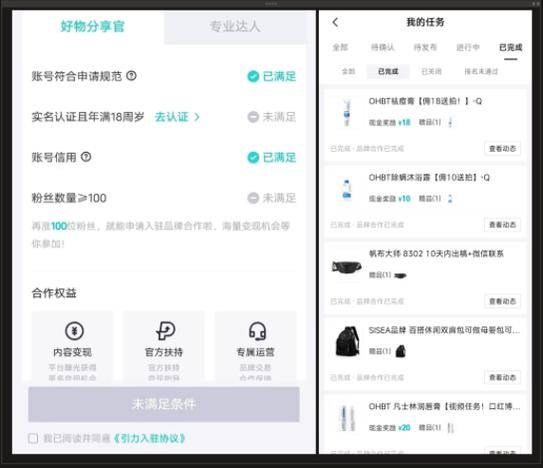This screenshot has height=468, width=543.
Task: Click the chevron next to 去认证
Action: pos(197,117)
